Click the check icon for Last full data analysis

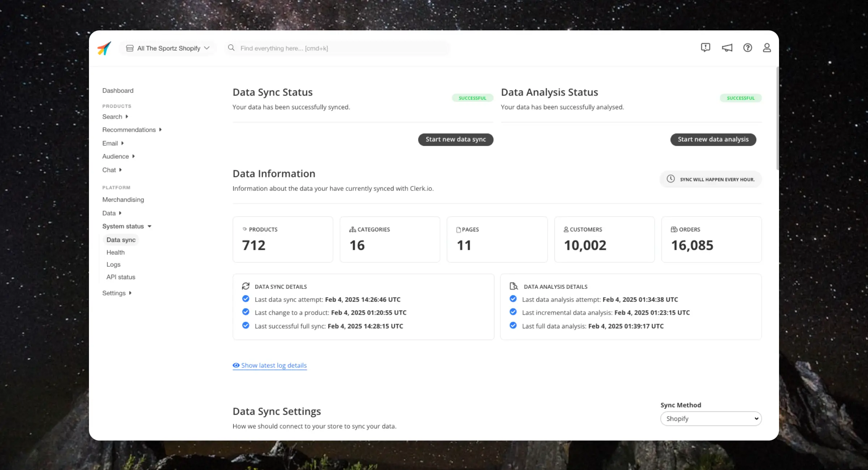(x=513, y=325)
